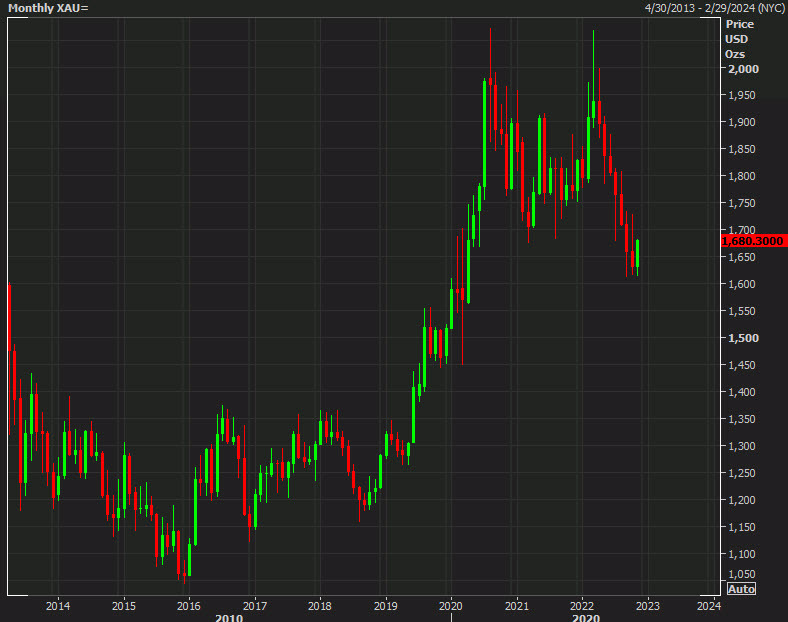
Task: Click the 4/30/2013 - 2/29/2024 date range
Action: (715, 8)
